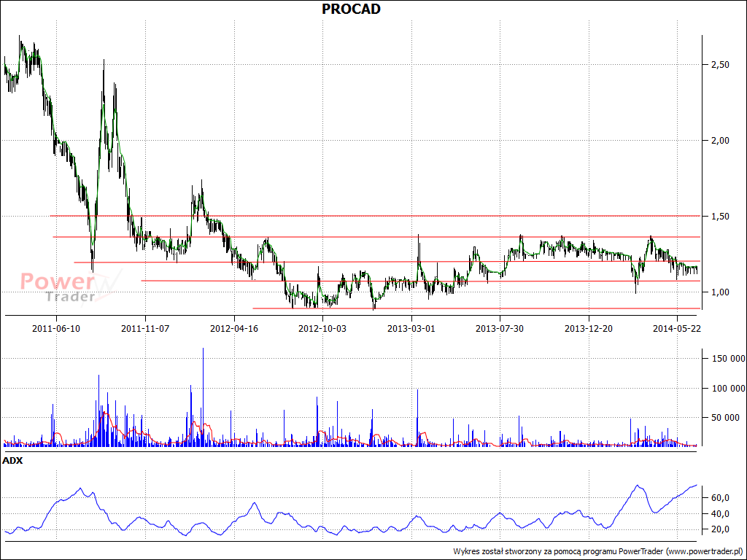Select the 2,50 price axis label
Viewport: 747px width, 560px height.
(x=720, y=65)
